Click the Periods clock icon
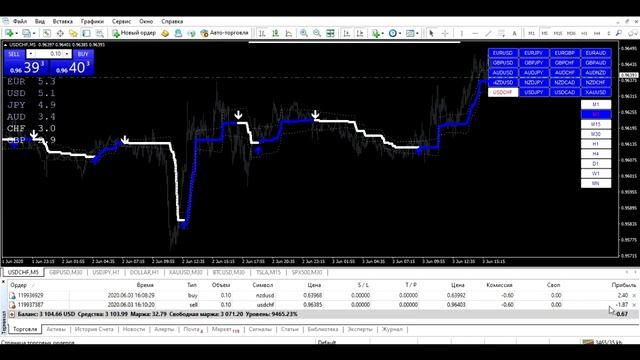The height and width of the screenshot is (360, 640). click(x=393, y=33)
